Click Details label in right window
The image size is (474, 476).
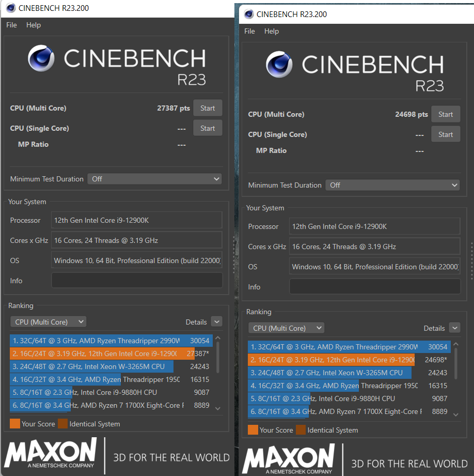point(434,328)
